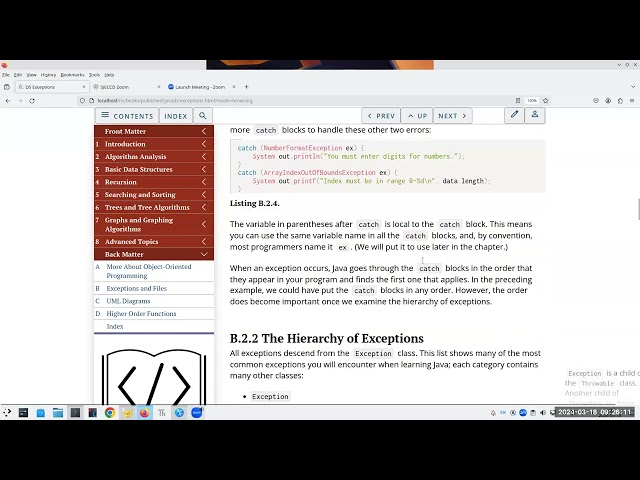Open the Edit menu
Viewport: 640px width, 480px height.
(x=18, y=75)
